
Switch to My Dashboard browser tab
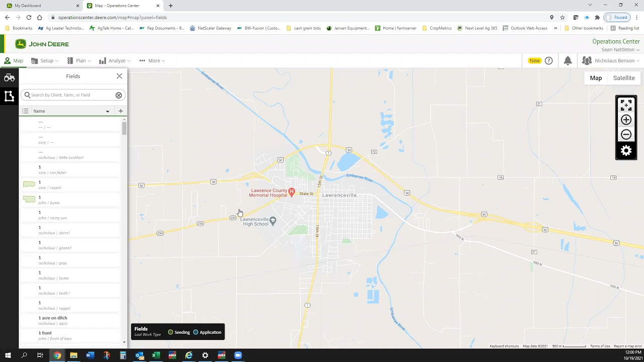[42, 6]
